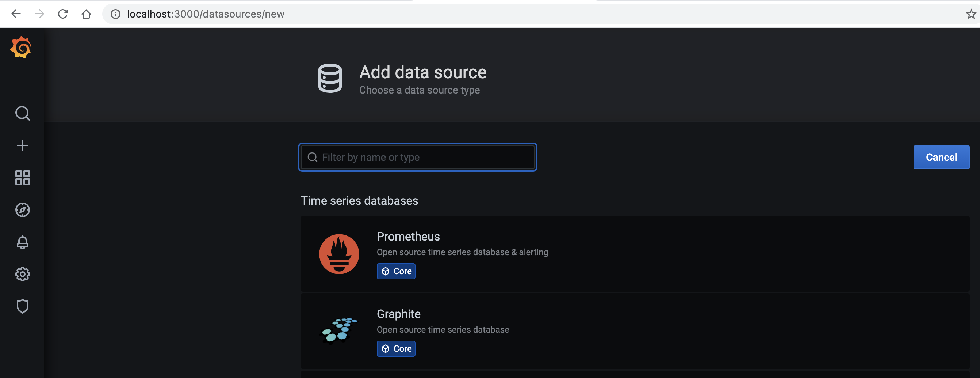Focus the Filter by name or type field

[417, 157]
